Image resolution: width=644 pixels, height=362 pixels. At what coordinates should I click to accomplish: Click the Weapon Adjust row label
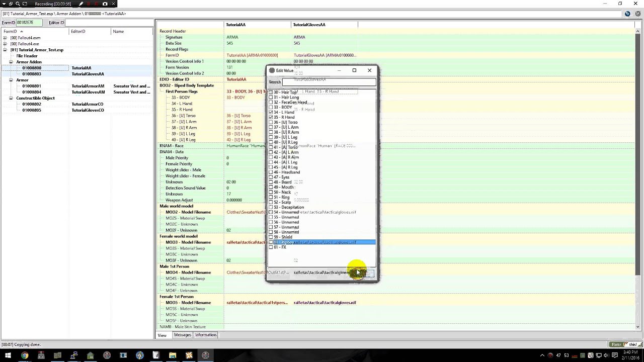[x=179, y=200]
